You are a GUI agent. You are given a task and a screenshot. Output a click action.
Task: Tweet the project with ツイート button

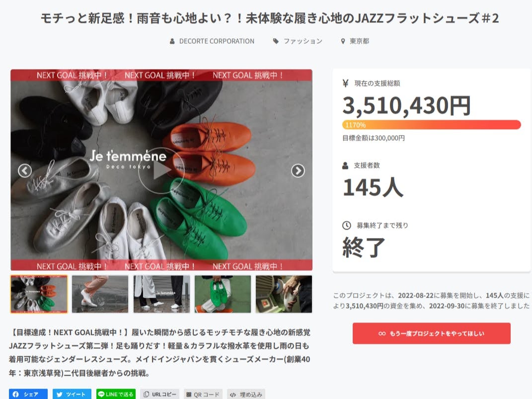pyautogui.click(x=72, y=394)
